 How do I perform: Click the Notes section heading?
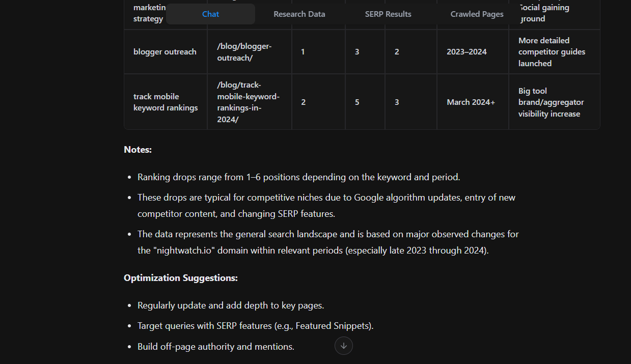point(137,149)
